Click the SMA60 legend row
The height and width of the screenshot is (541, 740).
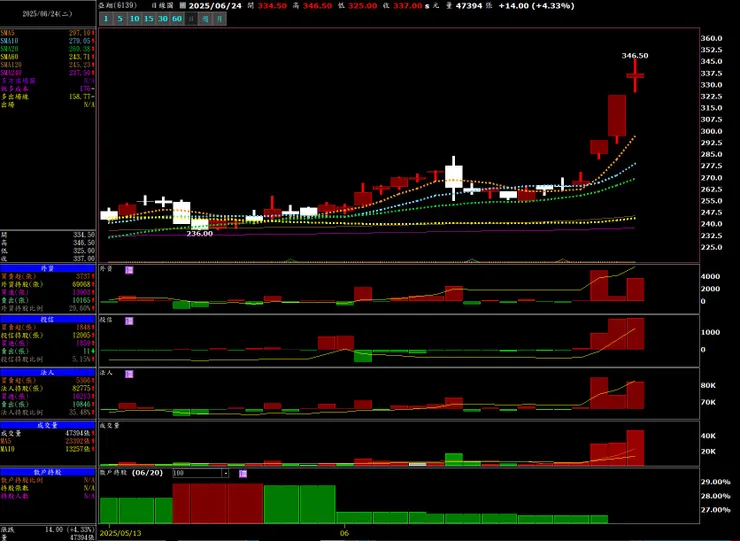48,57
